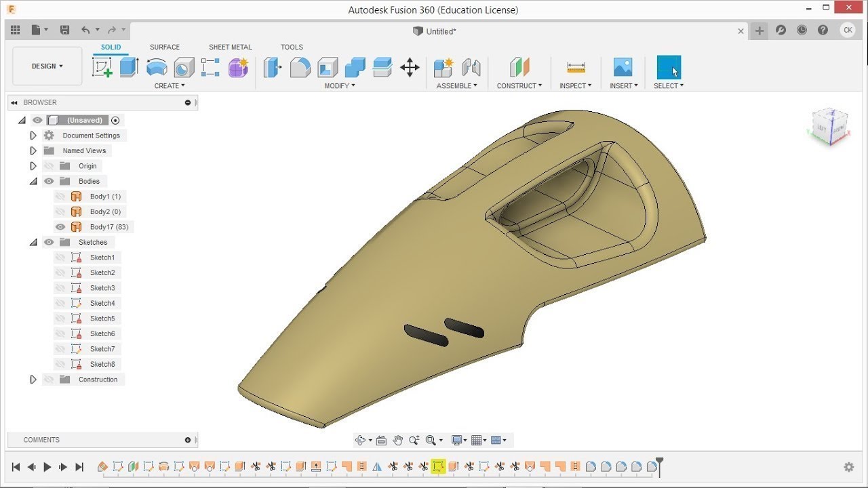Viewport: 868px width, 488px height.
Task: Select the Fillet tool
Action: click(300, 67)
